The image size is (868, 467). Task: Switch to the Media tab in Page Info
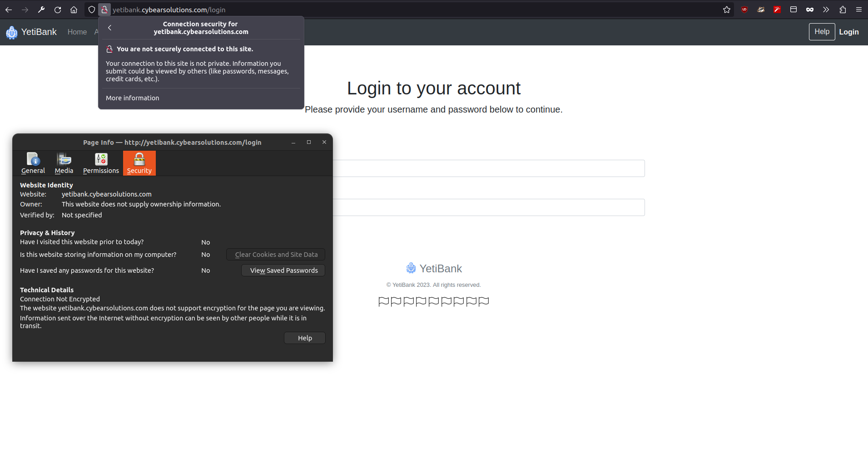(64, 163)
